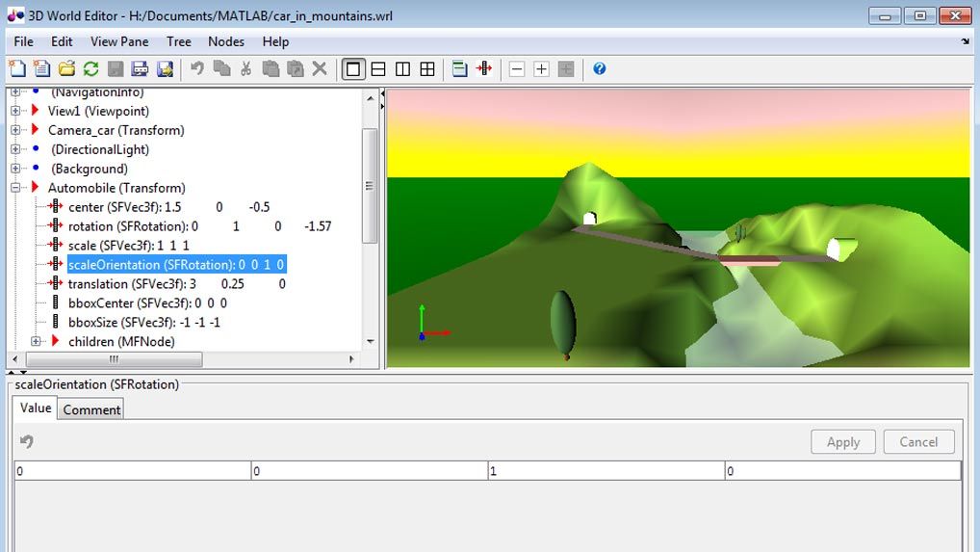980x552 pixels.
Task: Click the Apply button
Action: click(x=843, y=442)
